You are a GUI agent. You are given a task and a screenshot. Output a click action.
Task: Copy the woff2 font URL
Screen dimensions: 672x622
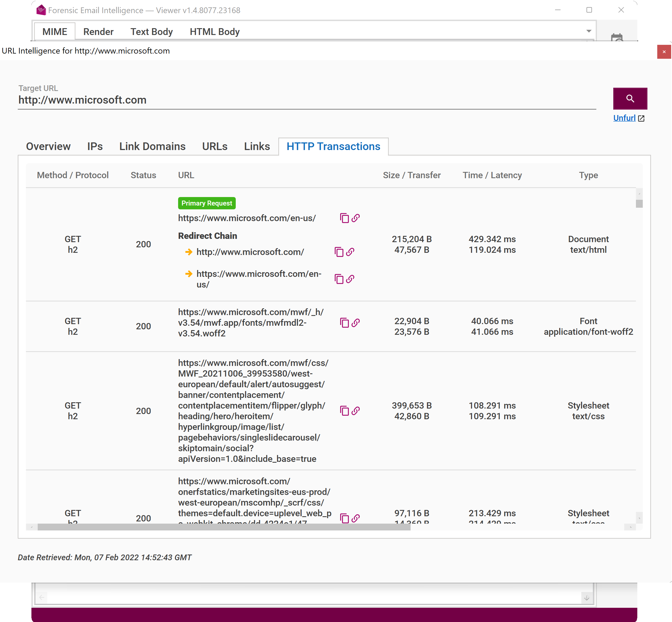point(344,323)
